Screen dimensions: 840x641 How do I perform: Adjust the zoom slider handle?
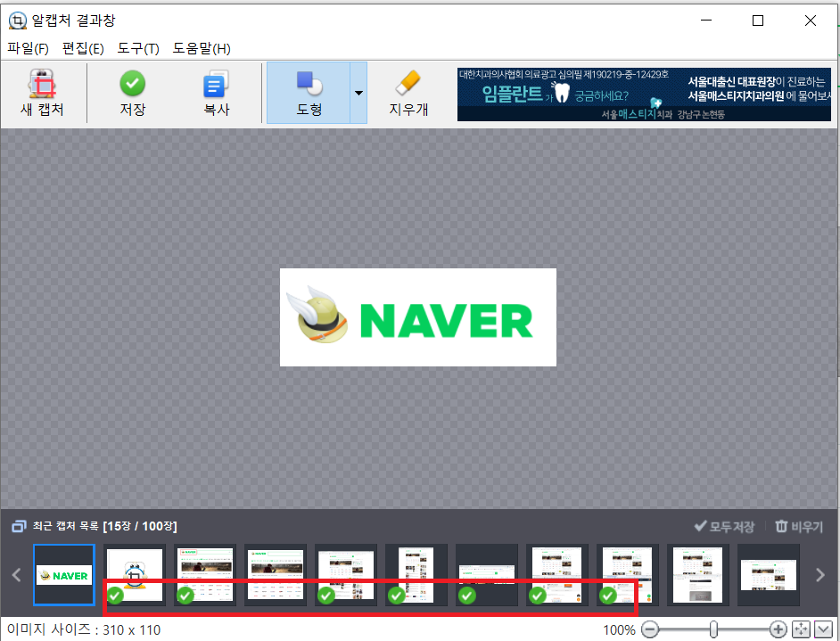tap(713, 629)
